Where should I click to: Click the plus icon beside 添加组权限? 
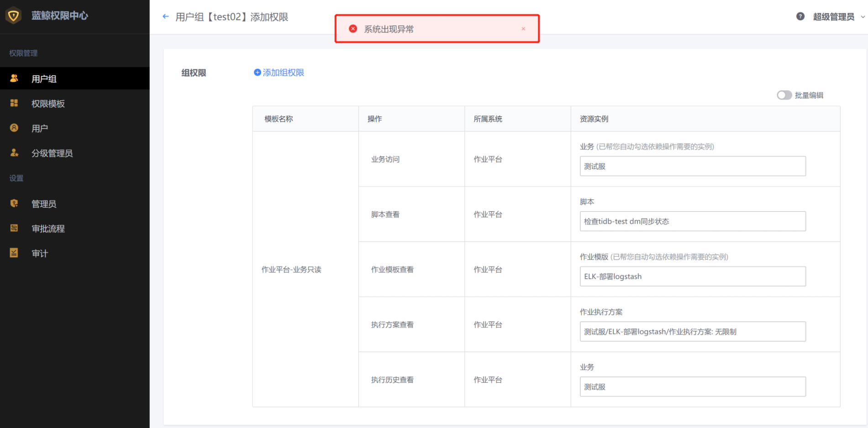(257, 72)
